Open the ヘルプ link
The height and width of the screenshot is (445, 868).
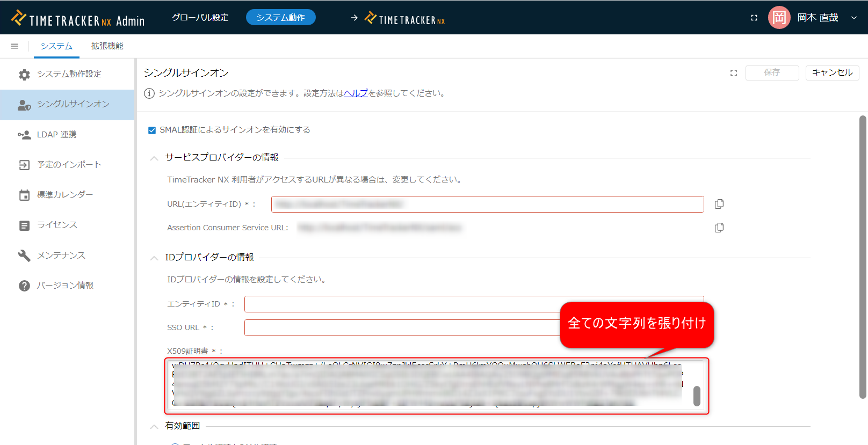[356, 93]
